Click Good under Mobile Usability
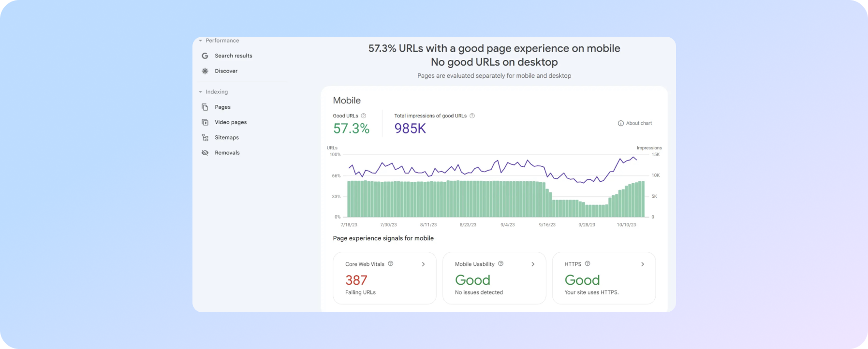The height and width of the screenshot is (349, 868). (x=472, y=280)
